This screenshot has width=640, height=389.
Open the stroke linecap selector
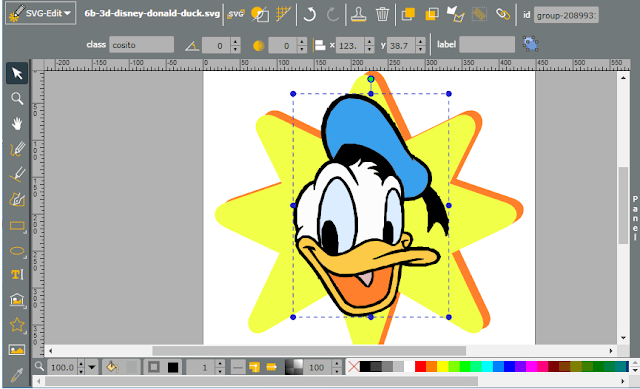point(271,367)
